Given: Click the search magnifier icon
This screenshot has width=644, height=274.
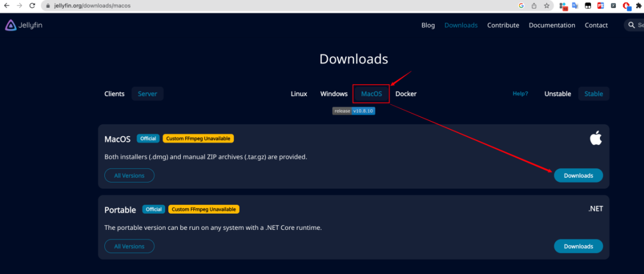Looking at the screenshot, I should point(631,25).
